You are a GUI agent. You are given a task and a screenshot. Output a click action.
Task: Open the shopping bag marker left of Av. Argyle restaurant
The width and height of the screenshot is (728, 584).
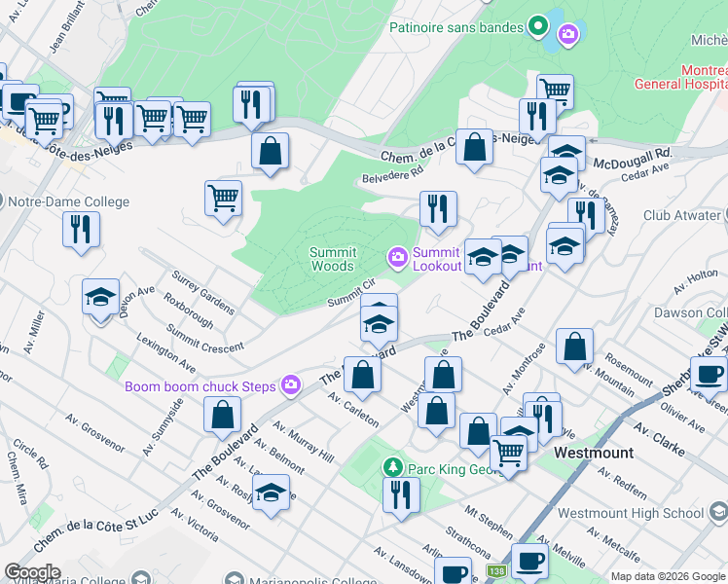[x=478, y=432]
